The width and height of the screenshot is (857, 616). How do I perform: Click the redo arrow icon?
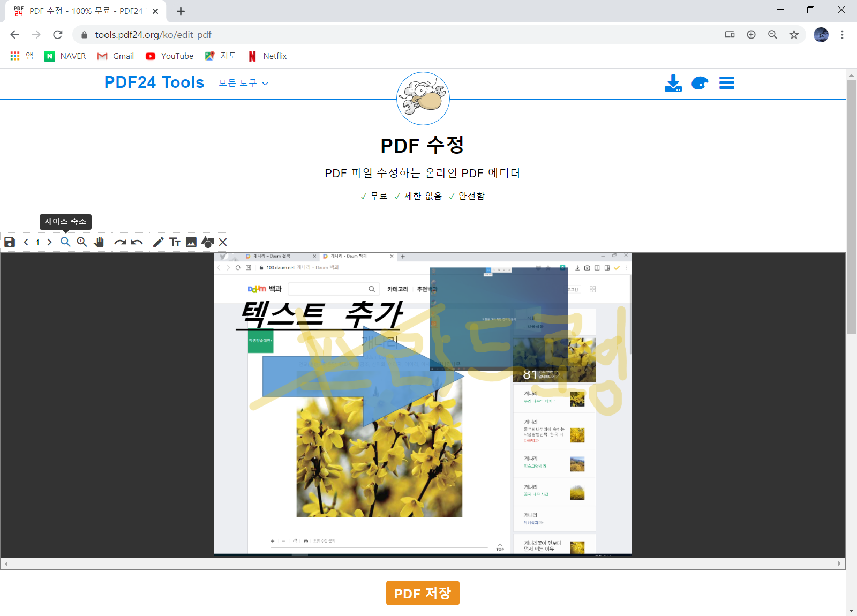pyautogui.click(x=121, y=242)
